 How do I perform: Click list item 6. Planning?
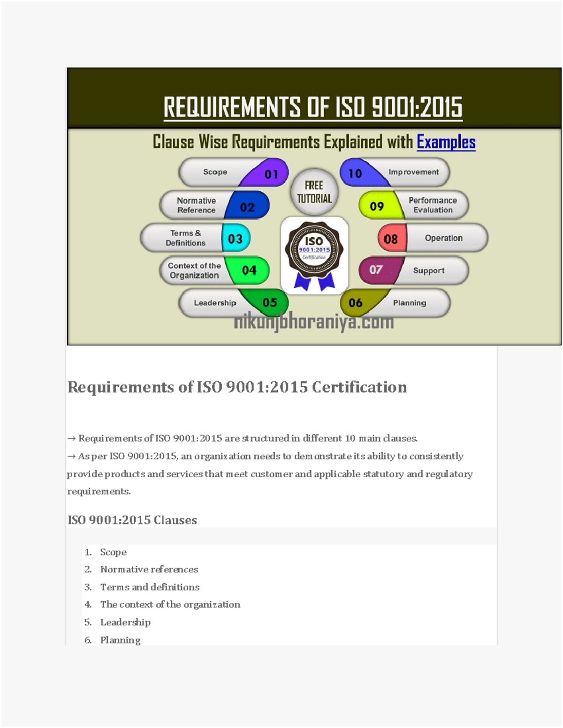112,640
